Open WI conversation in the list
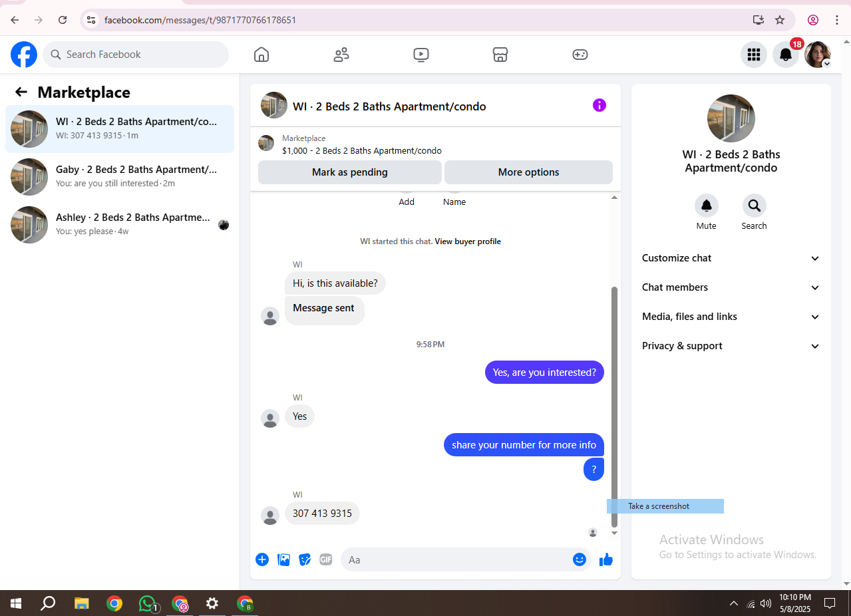The image size is (851, 616). tap(120, 129)
